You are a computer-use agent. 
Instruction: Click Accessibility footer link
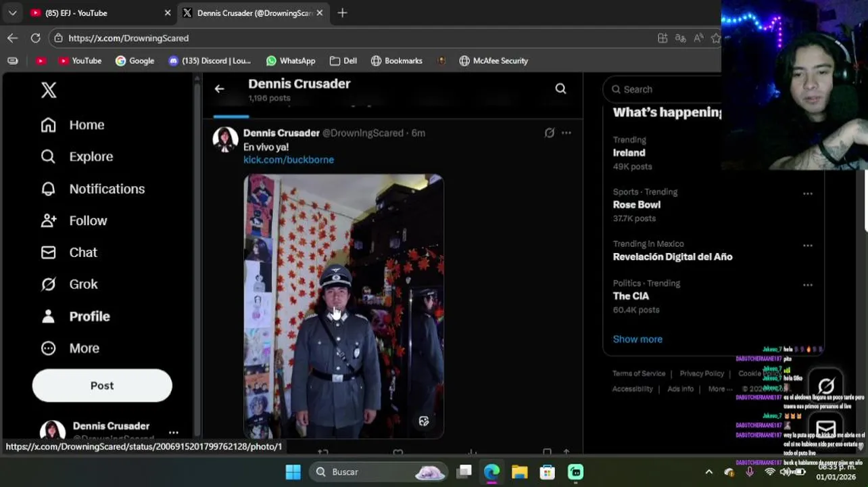633,389
